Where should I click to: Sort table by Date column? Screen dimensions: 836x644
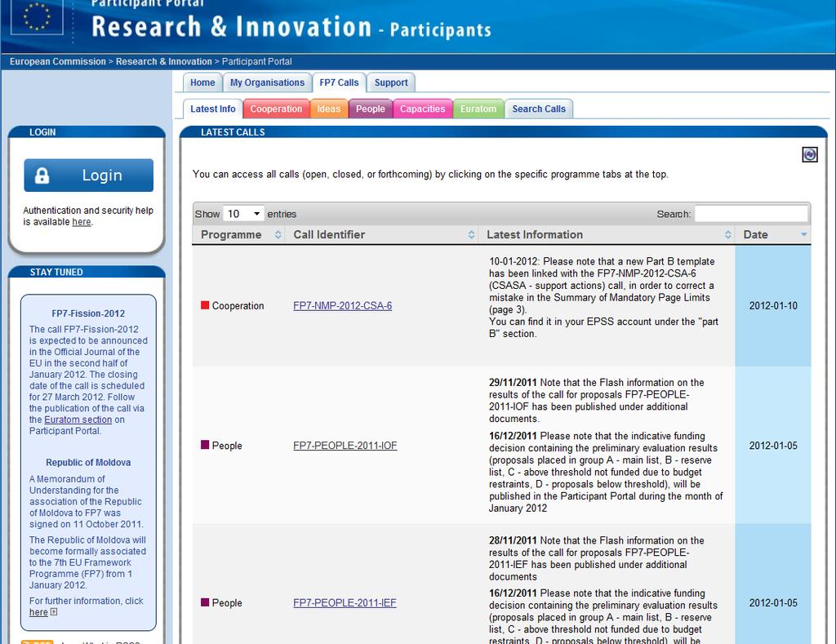[773, 234]
